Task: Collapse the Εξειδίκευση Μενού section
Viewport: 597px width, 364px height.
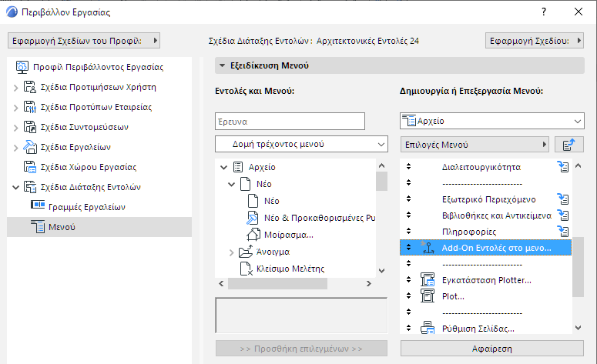Action: click(x=222, y=67)
